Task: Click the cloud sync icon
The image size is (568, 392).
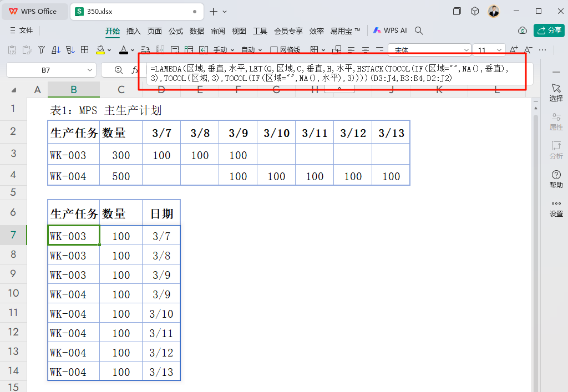Action: (523, 30)
